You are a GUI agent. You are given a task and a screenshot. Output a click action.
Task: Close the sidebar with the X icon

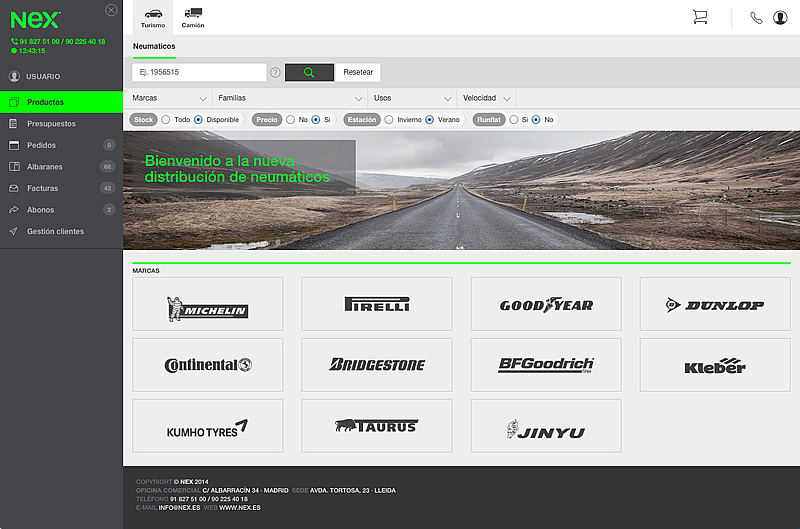tap(111, 10)
